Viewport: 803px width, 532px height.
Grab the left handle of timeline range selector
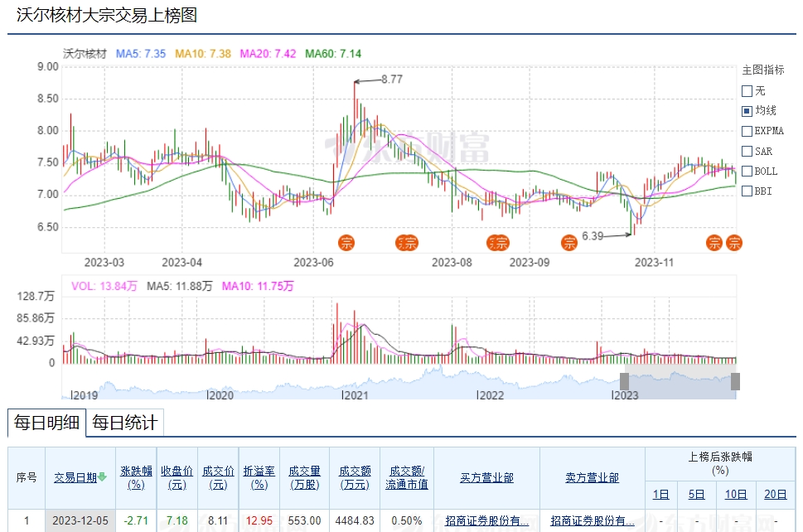coord(624,382)
